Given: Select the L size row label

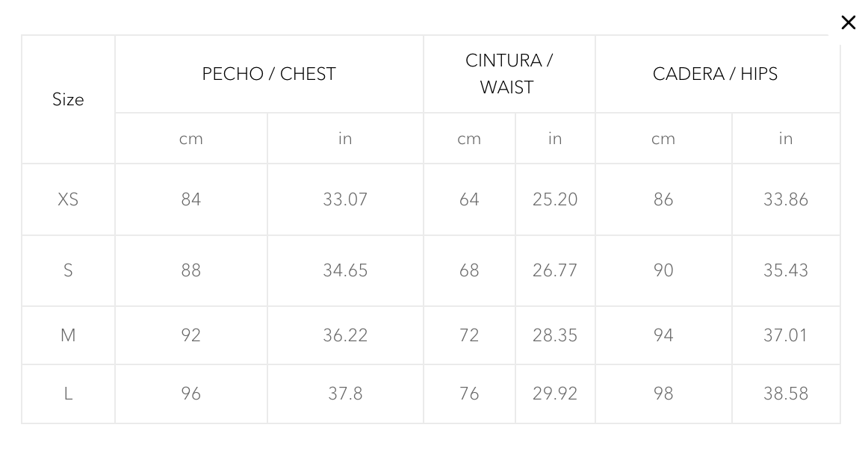Looking at the screenshot, I should pyautogui.click(x=68, y=394).
